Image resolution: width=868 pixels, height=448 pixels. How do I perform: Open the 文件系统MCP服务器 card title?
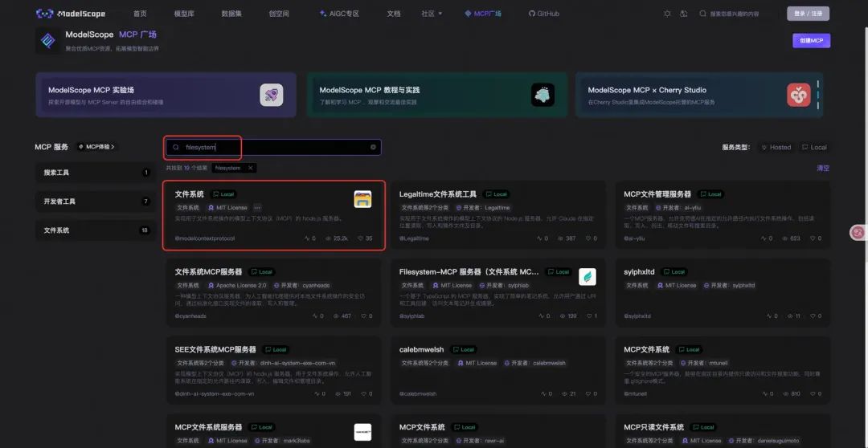pyautogui.click(x=209, y=271)
